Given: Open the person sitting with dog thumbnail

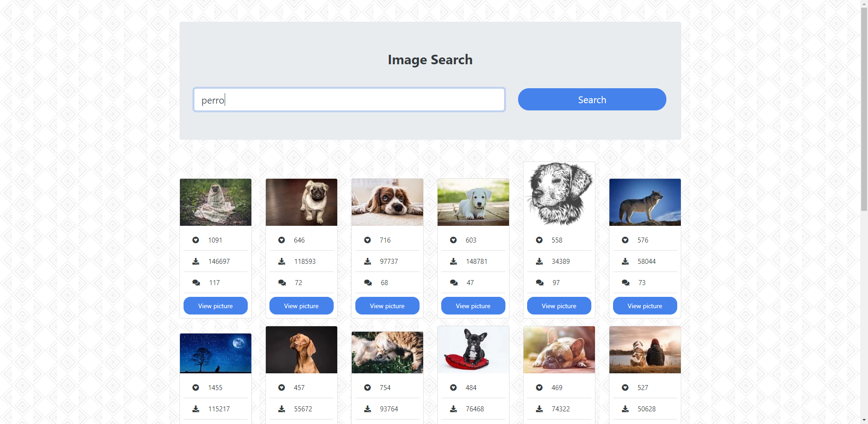Looking at the screenshot, I should 645,350.
